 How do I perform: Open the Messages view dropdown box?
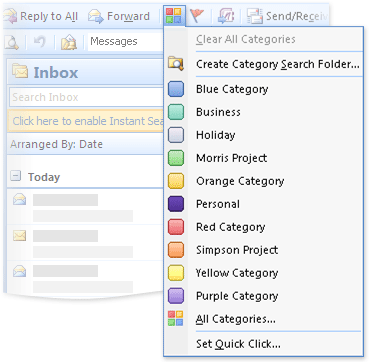(x=126, y=42)
